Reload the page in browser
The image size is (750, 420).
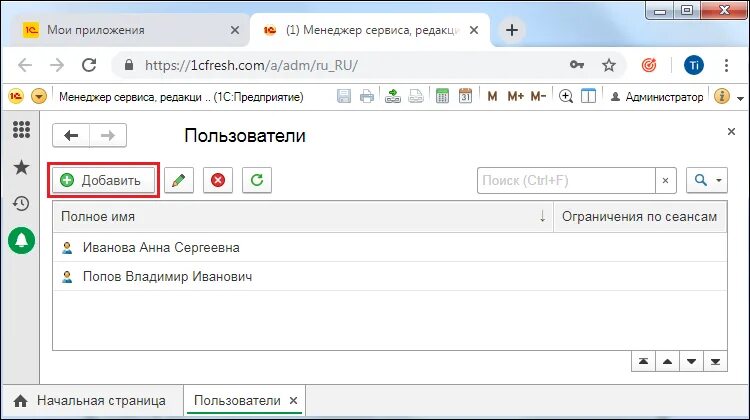click(89, 65)
